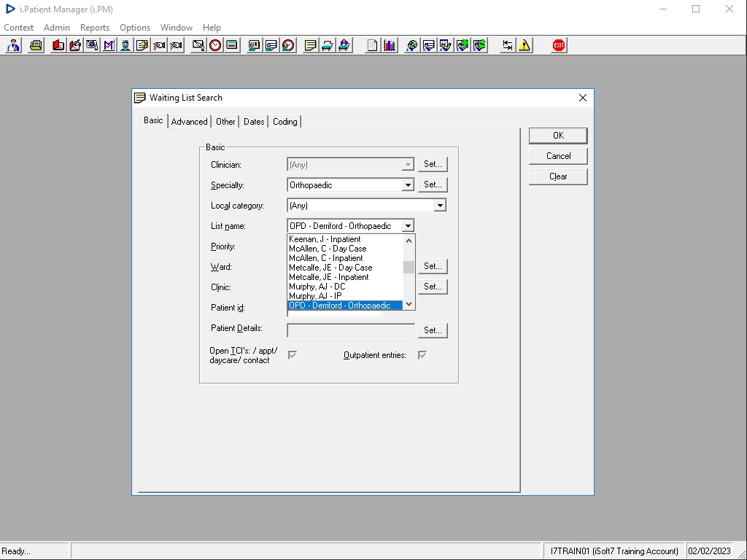This screenshot has width=747, height=560.
Task: Click the doctor and patient toolbar icon
Action: [13, 45]
